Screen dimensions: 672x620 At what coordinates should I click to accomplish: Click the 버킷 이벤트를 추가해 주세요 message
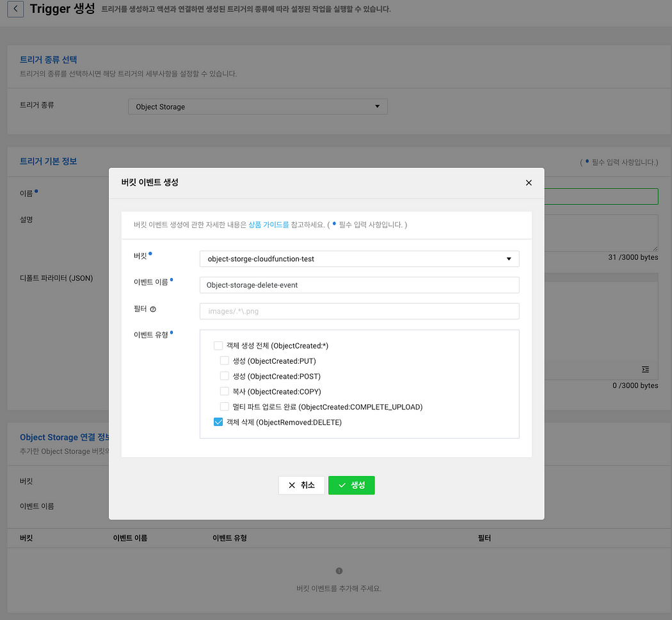pos(339,588)
